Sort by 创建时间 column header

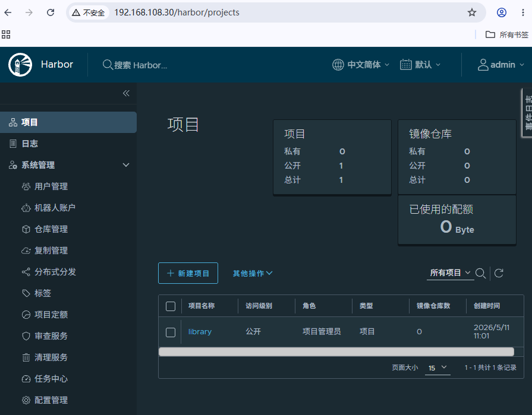(487, 306)
